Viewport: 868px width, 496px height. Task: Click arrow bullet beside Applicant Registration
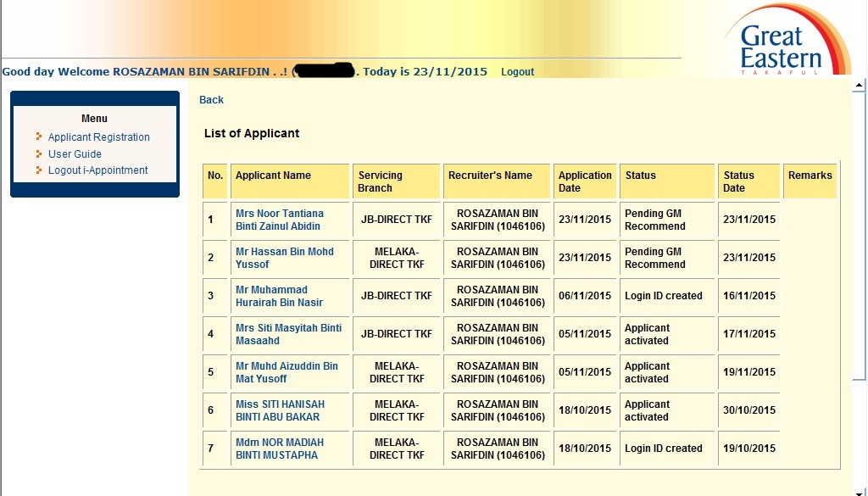(x=39, y=137)
